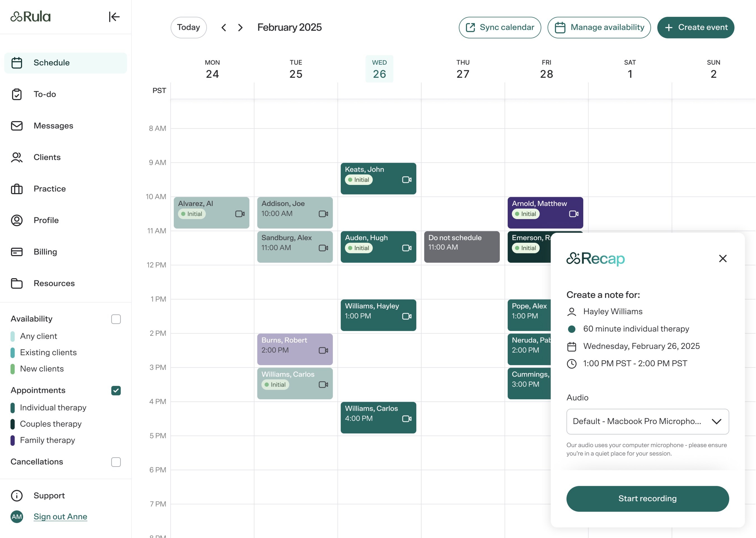The width and height of the screenshot is (756, 538).
Task: Click the video icon on Keats, John appointment
Action: pyautogui.click(x=407, y=180)
